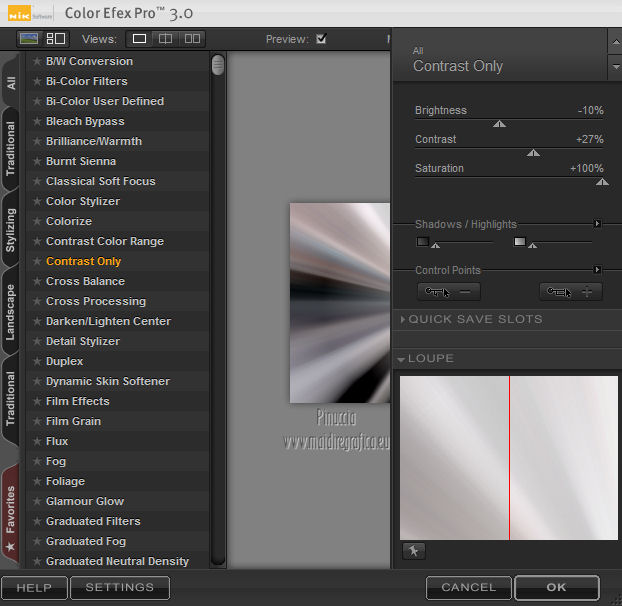622x606 pixels.
Task: Select the single image view icon
Action: pos(139,39)
